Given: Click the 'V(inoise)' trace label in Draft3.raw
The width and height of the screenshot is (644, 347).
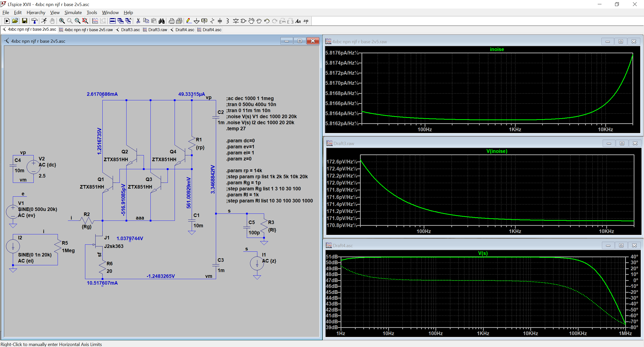Looking at the screenshot, I should click(x=497, y=151).
